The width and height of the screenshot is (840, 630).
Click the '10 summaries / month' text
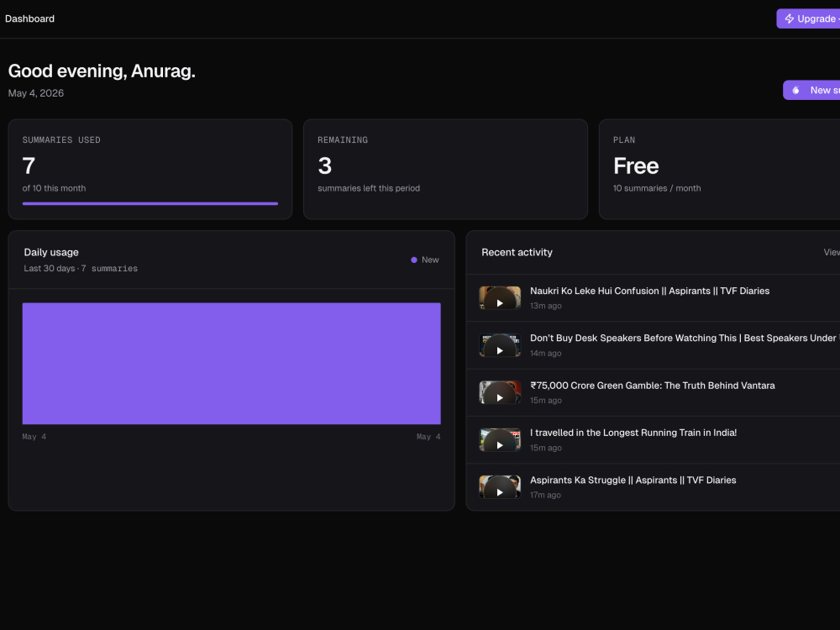(x=657, y=188)
